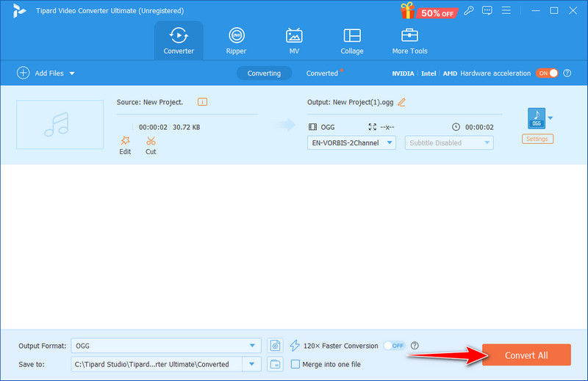The image size is (588, 381).
Task: Open the More Tools tab
Action: pos(409,41)
